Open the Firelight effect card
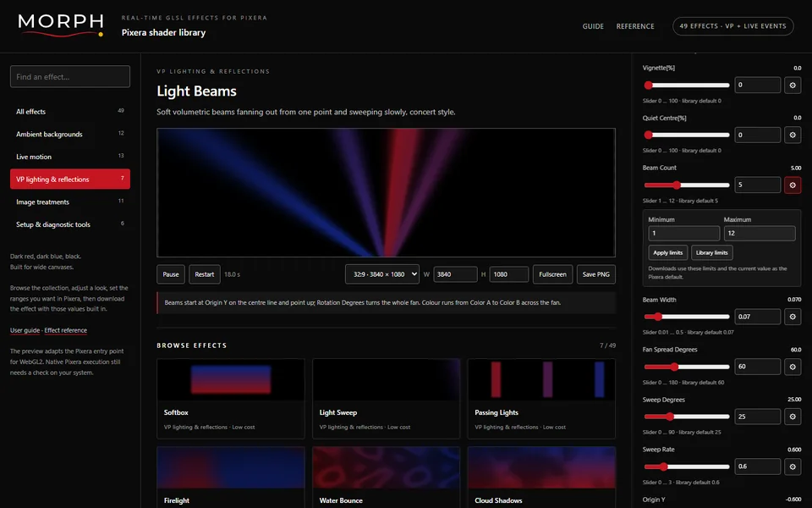Screen dimensions: 812x508 pyautogui.click(x=230, y=478)
